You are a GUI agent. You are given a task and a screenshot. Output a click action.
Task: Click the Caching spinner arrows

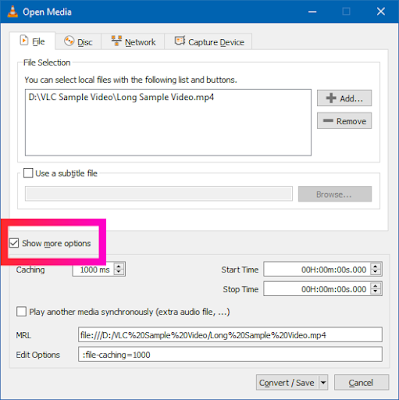(x=119, y=269)
